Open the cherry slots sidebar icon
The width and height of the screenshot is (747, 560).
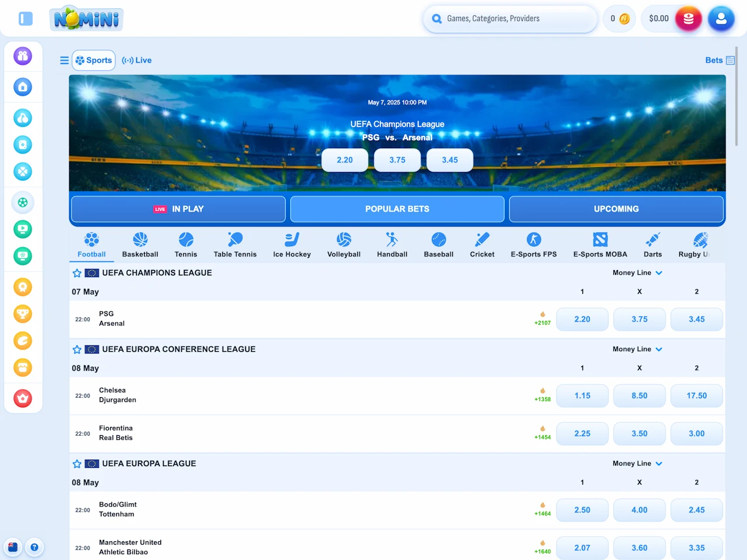(x=23, y=118)
